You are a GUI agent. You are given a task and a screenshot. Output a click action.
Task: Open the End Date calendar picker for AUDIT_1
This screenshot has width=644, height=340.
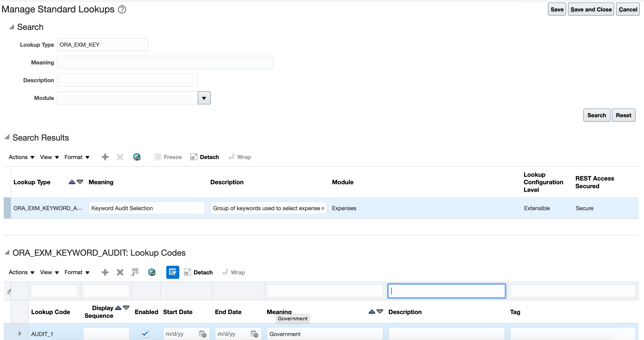point(254,334)
